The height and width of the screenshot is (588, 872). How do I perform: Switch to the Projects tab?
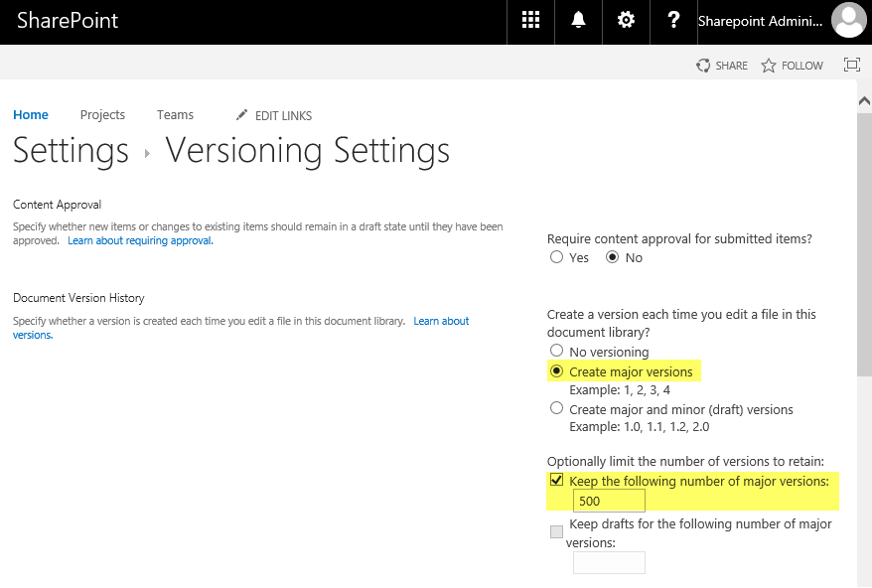(102, 114)
